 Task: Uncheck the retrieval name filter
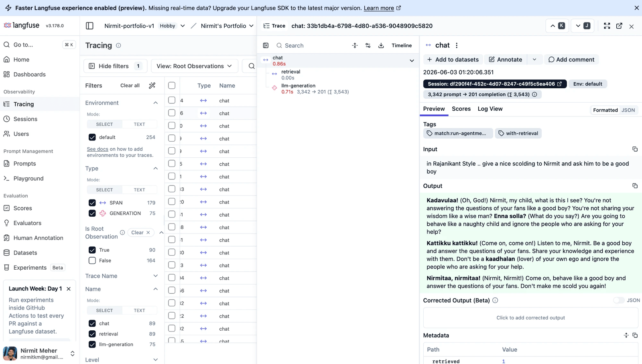coord(92,334)
